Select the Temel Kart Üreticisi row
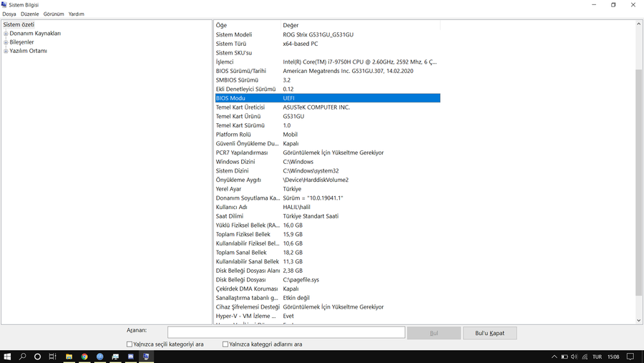This screenshot has height=363, width=644. [327, 107]
